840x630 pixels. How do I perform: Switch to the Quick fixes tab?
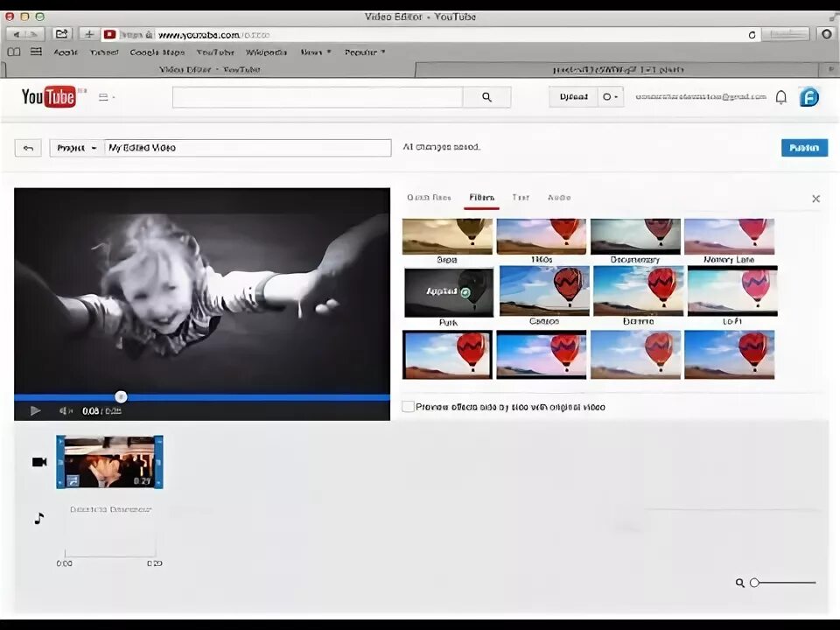429,198
